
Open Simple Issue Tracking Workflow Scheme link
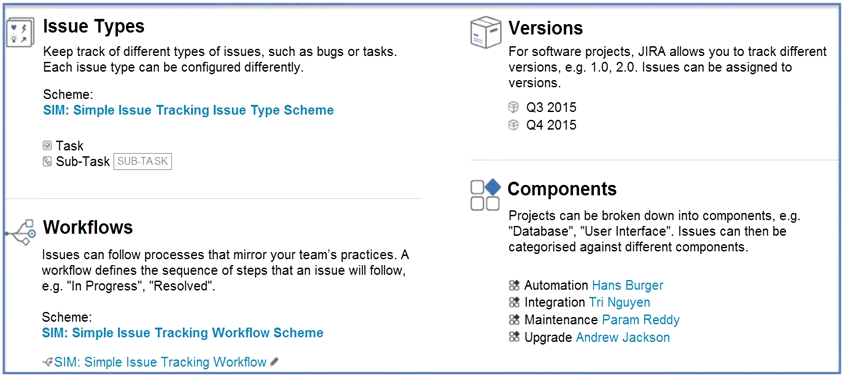183,333
